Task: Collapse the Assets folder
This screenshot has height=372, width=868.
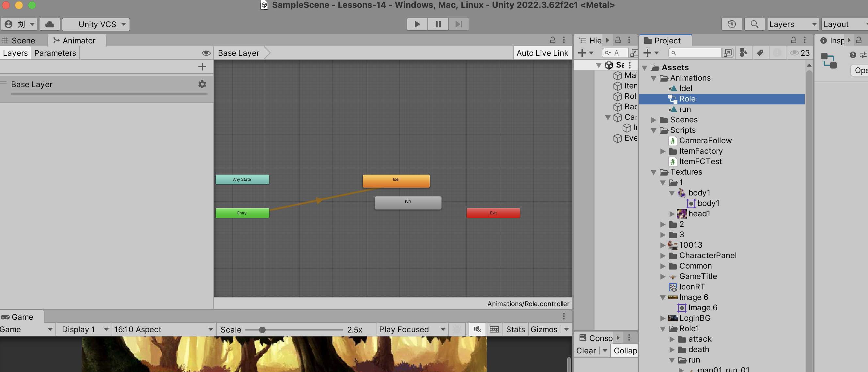Action: [644, 68]
